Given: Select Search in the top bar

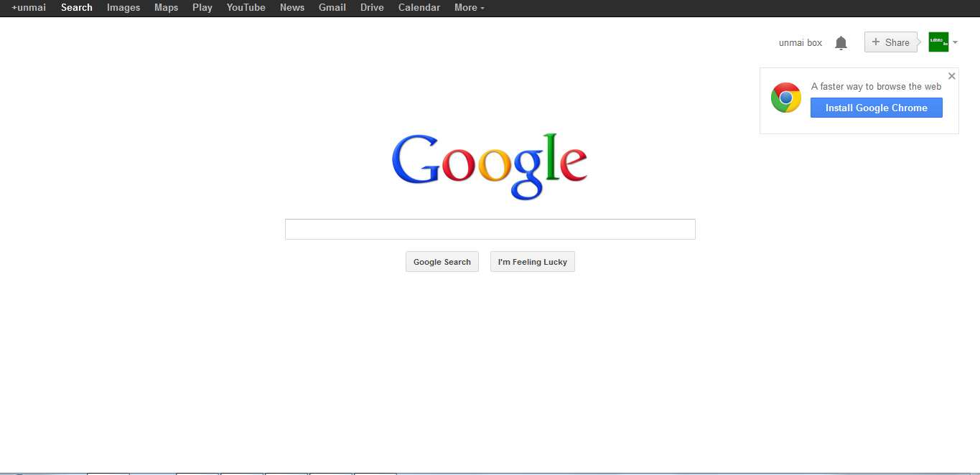Looking at the screenshot, I should tap(77, 7).
